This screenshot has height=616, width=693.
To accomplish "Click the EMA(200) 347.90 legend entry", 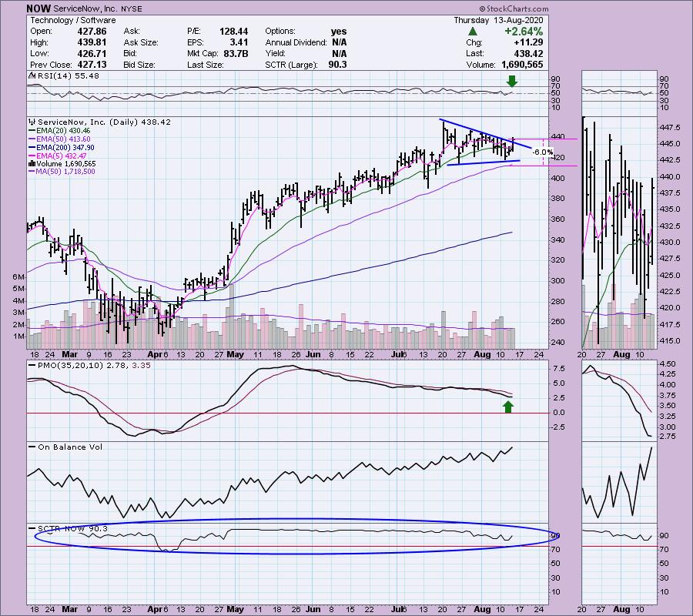I will point(65,148).
